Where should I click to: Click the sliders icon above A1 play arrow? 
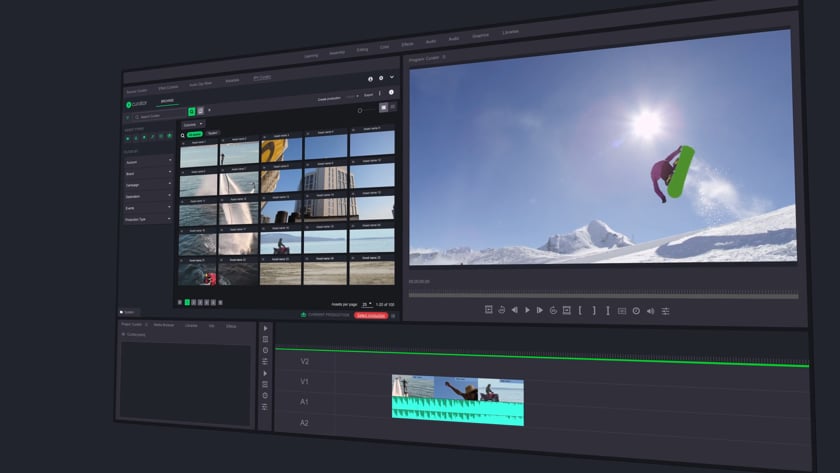(265, 362)
